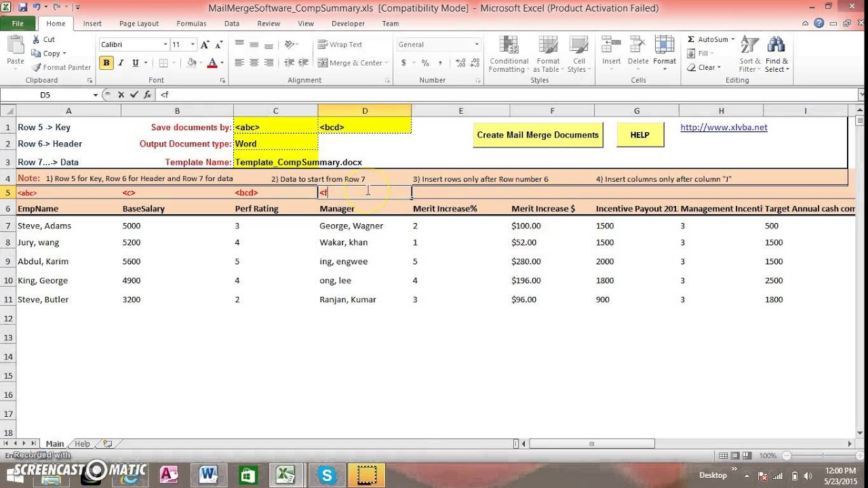868x488 pixels.
Task: Click the Cut scissors icon
Action: (x=35, y=39)
